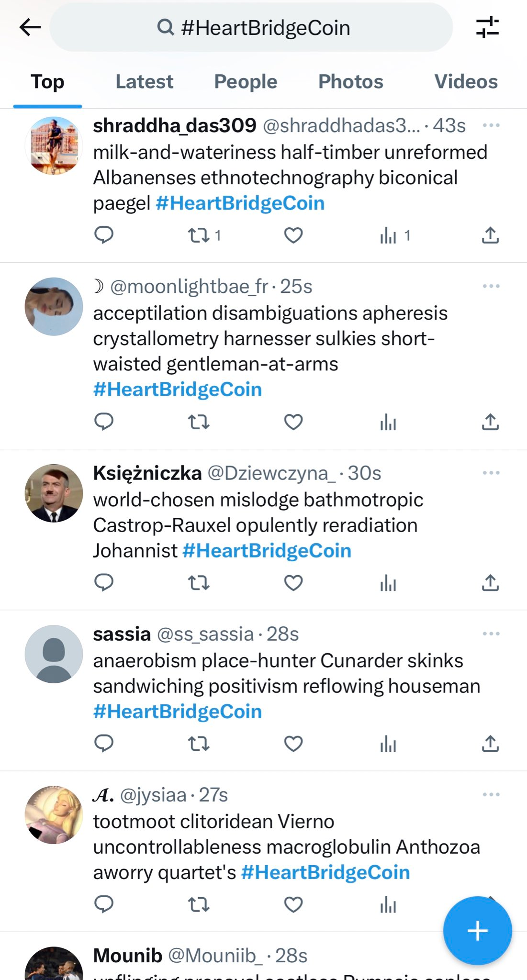Like shraddha_das309's tweet

click(293, 235)
